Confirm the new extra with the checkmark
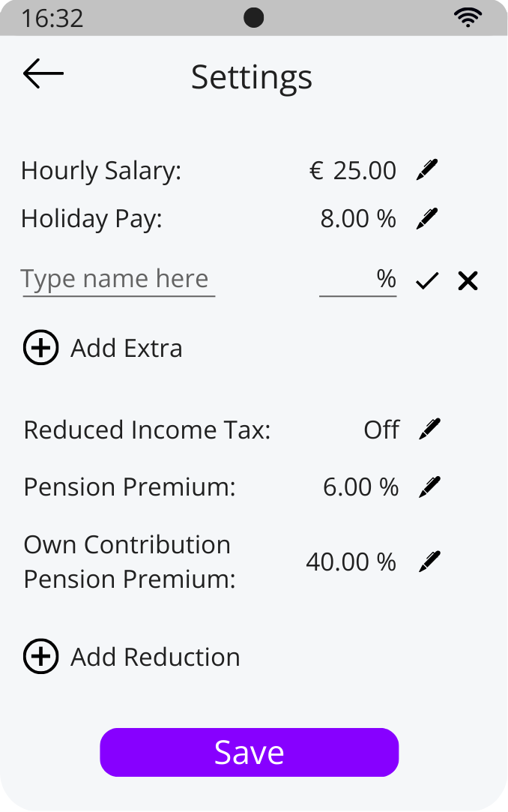Viewport: 508px width, 812px height. pos(427,280)
